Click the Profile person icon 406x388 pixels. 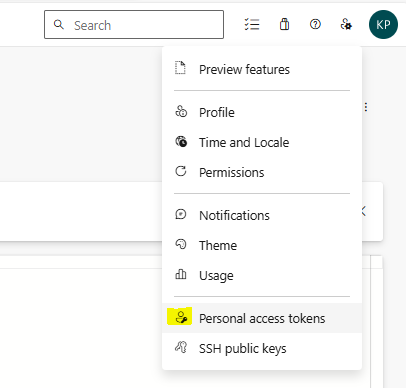coord(181,112)
